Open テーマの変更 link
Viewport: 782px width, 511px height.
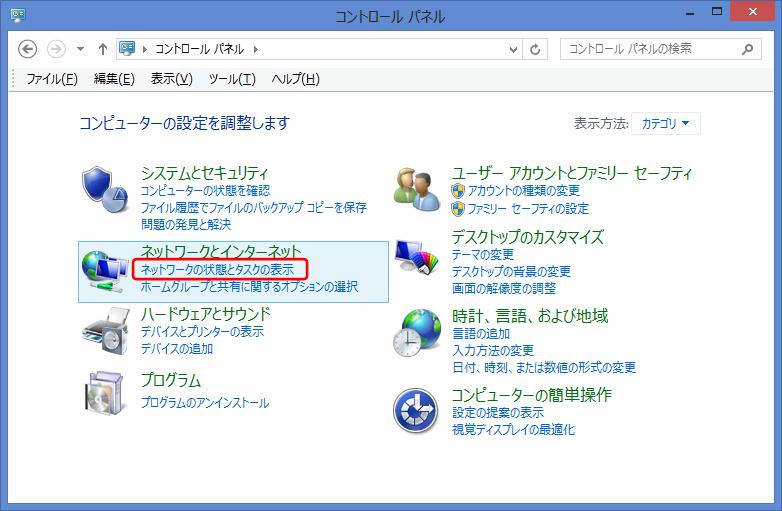tap(483, 255)
